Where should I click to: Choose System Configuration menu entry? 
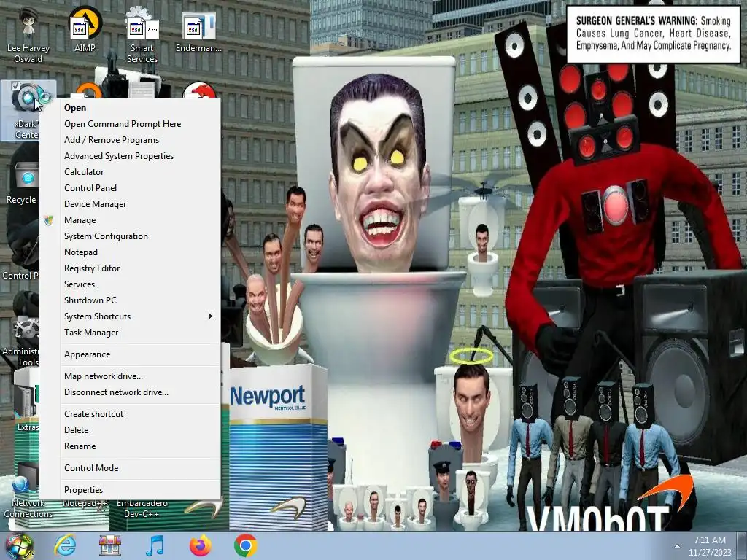click(130, 236)
